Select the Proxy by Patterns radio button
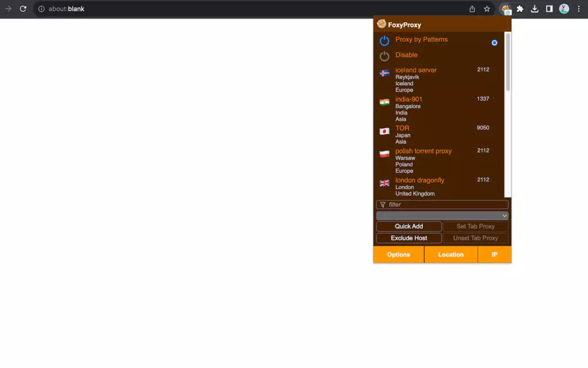The image size is (588, 368). coord(494,43)
